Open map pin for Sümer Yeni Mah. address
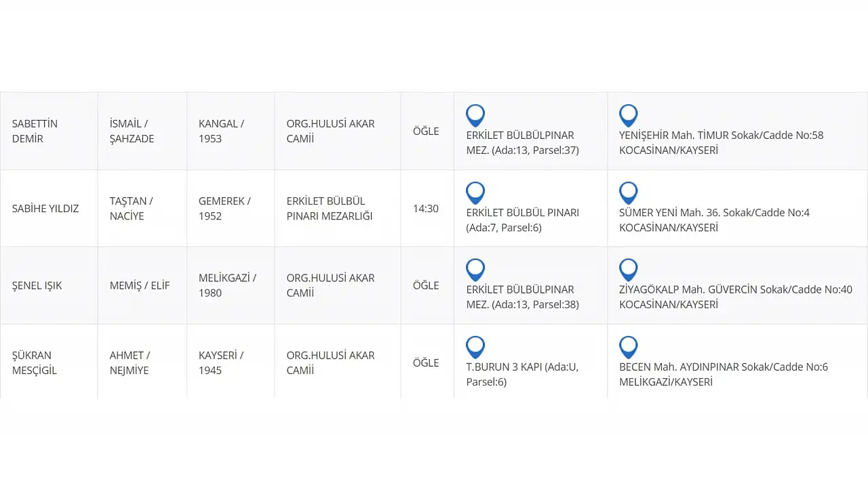This screenshot has width=868, height=490. click(629, 192)
